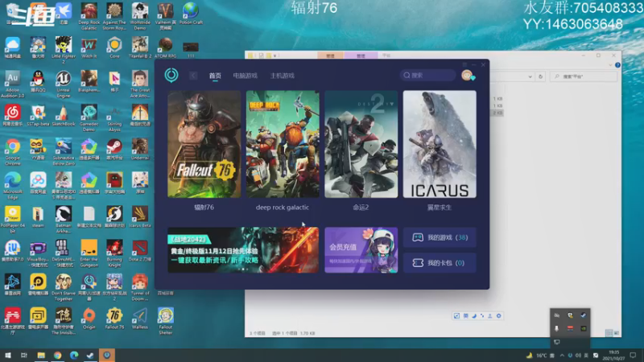This screenshot has height=362, width=644.
Task: Open Windows Start menu
Action: [x=7, y=356]
